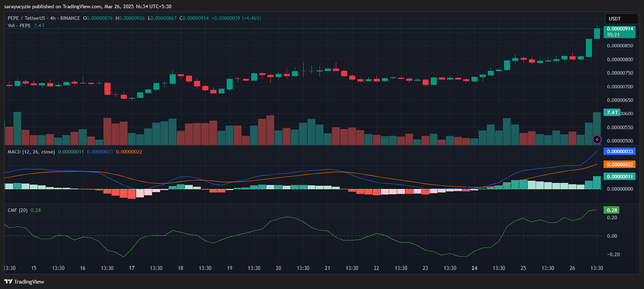Click the green histogram value tag 0.00000011
Image resolution: width=644 pixels, height=289 pixels.
point(619,176)
